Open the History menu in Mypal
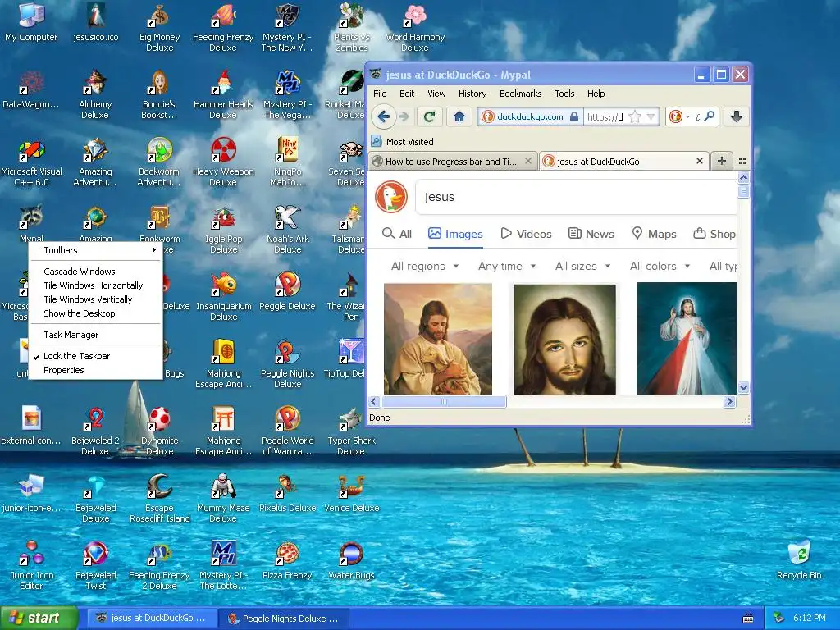 pyautogui.click(x=472, y=94)
